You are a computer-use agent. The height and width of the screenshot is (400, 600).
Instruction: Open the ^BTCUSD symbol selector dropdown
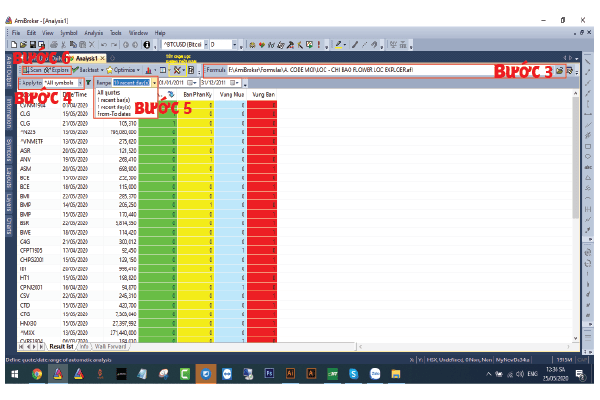(x=206, y=45)
